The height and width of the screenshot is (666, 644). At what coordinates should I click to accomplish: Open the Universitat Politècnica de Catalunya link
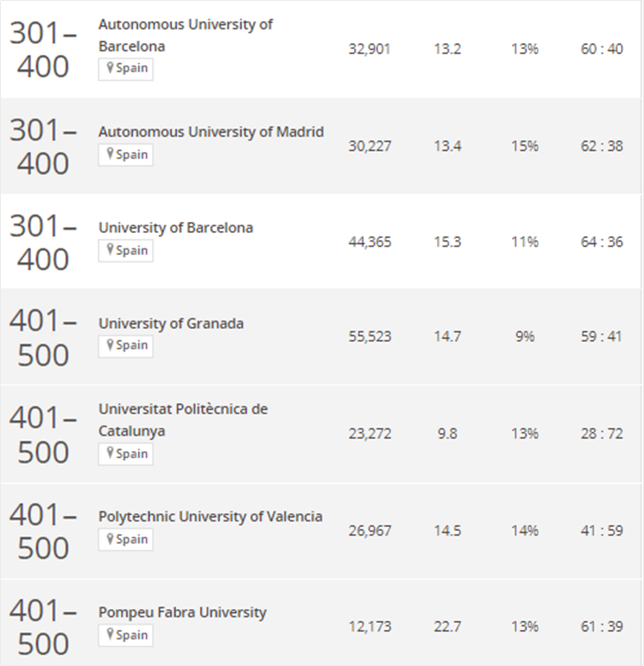(183, 420)
